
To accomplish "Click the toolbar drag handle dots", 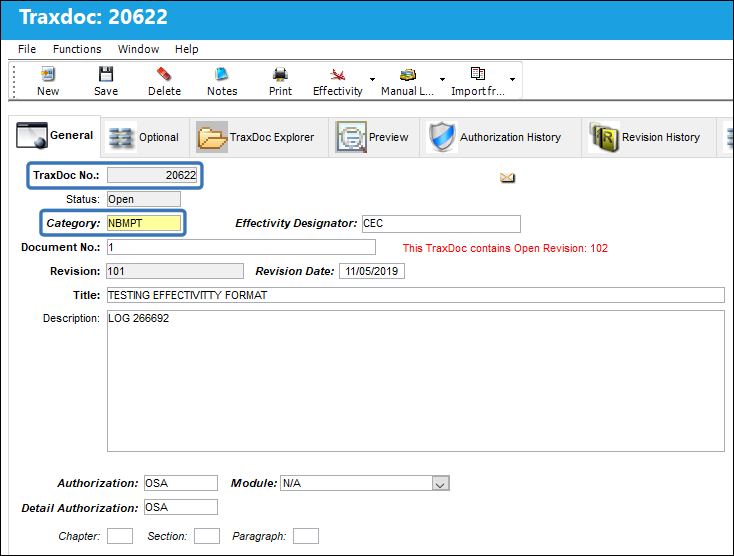I will tap(14, 80).
